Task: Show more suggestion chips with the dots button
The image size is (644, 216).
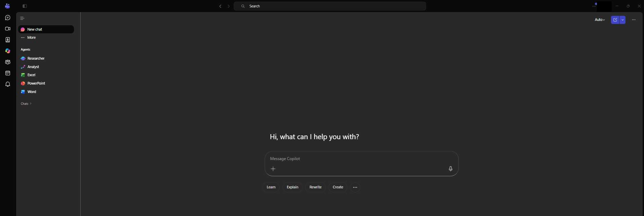Action: click(355, 187)
